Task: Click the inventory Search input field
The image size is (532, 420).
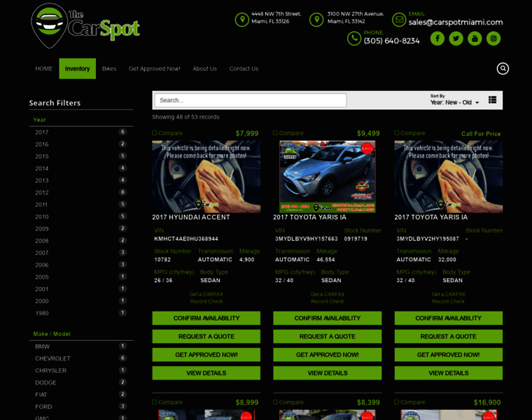Action: click(251, 100)
